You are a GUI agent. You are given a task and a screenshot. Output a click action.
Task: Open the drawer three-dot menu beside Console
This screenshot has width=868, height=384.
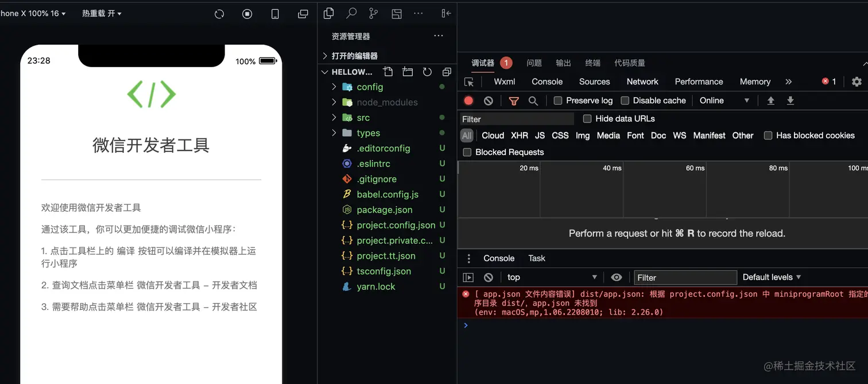469,258
